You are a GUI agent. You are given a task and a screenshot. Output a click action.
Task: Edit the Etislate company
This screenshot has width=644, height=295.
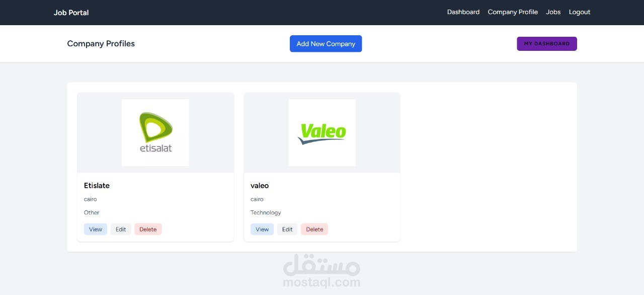coord(121,229)
